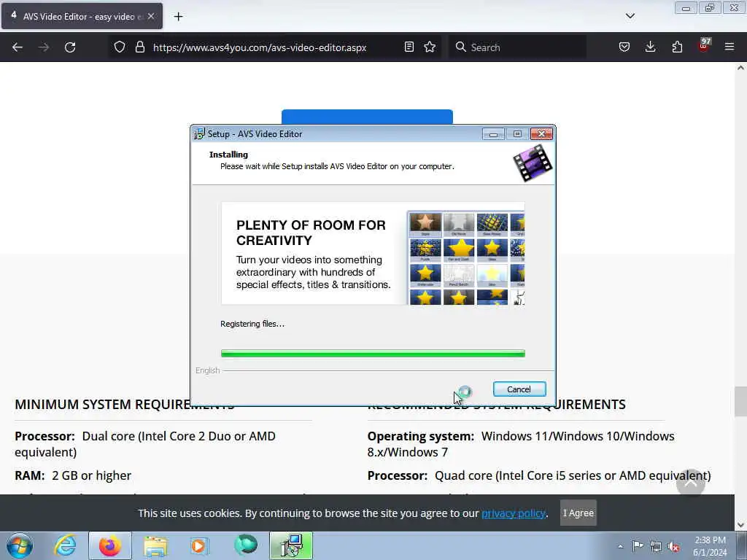
Task: Minimize the Setup - AVS Video Editor window
Action: coord(493,134)
